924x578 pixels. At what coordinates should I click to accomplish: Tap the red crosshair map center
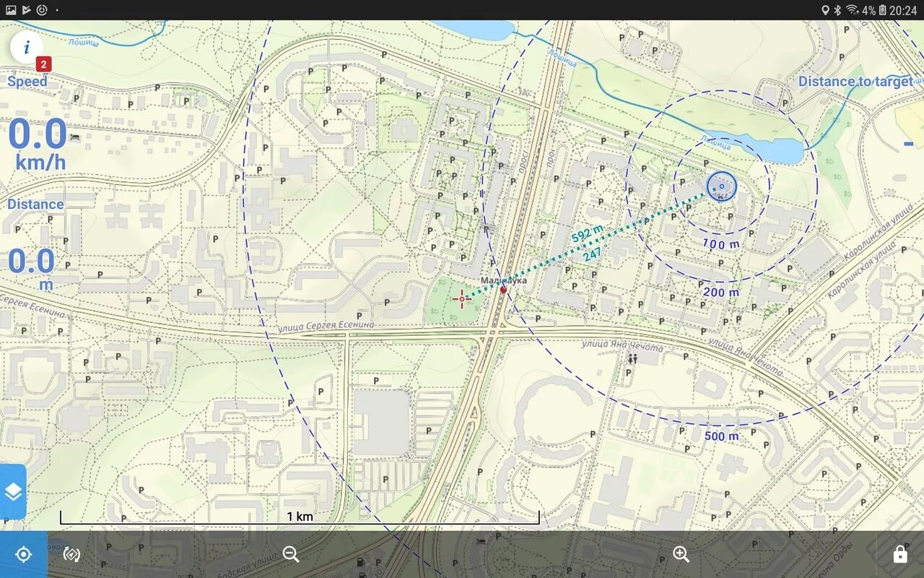[x=462, y=298]
